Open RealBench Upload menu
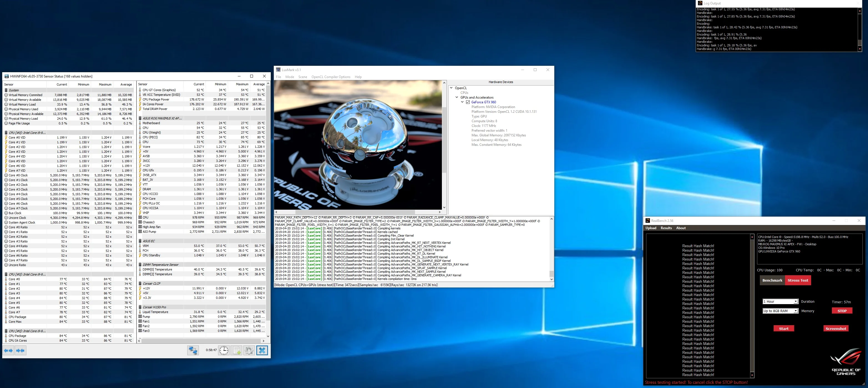The image size is (868, 388). [x=651, y=228]
